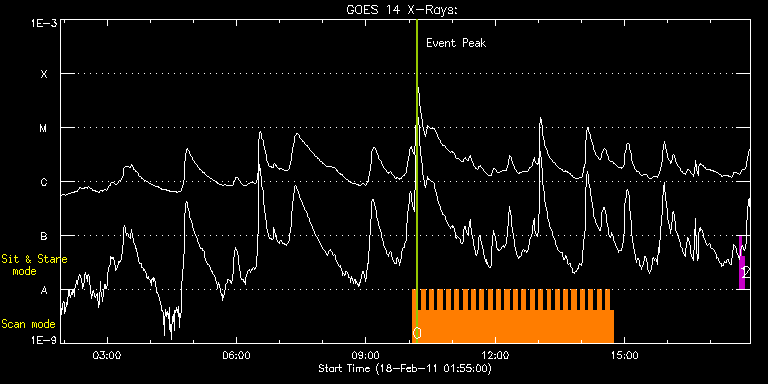Click the 'Scan mode' yellow label

pyautogui.click(x=28, y=324)
